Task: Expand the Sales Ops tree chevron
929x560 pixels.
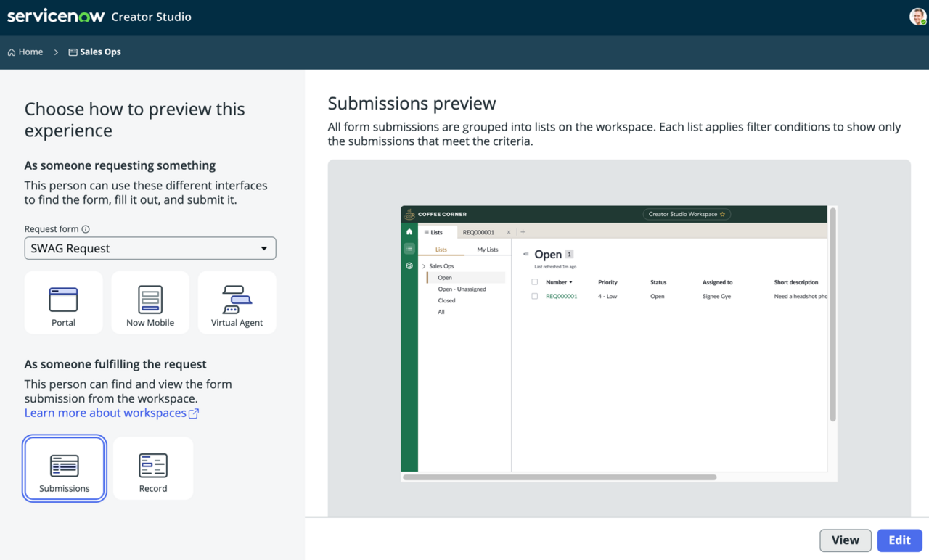Action: click(x=424, y=266)
